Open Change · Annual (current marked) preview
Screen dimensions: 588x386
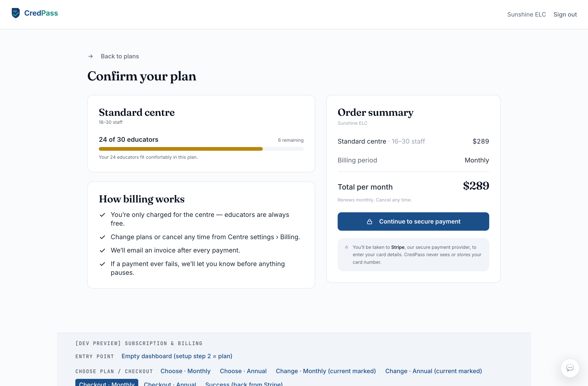[433, 371]
